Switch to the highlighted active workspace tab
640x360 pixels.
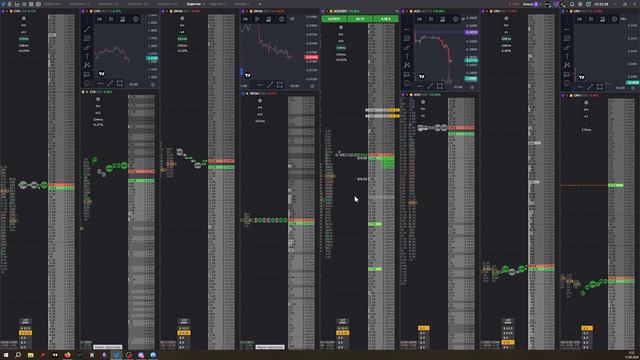click(x=193, y=4)
